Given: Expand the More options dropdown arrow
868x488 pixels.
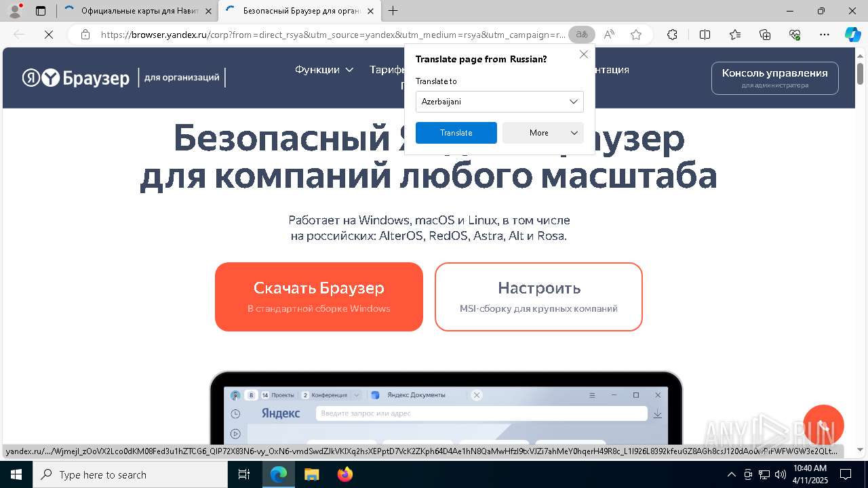Looking at the screenshot, I should click(x=574, y=133).
